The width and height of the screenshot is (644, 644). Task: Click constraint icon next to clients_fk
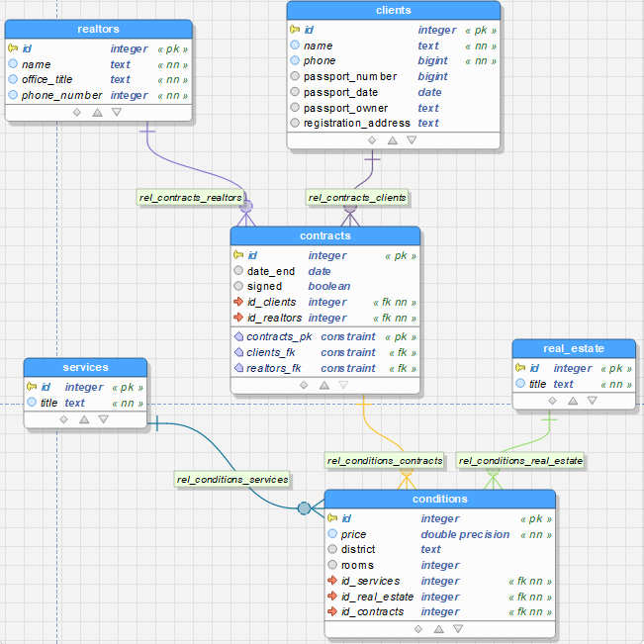tap(238, 352)
